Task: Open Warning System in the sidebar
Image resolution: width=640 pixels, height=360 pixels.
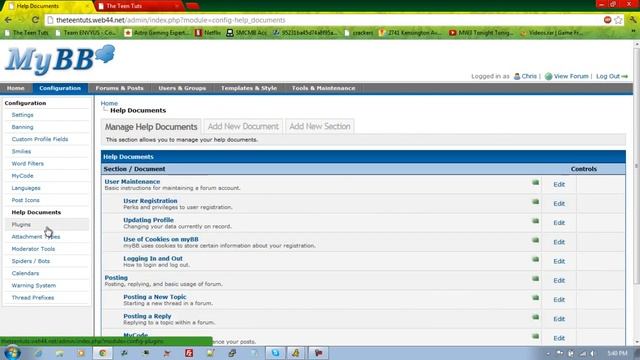Action: pyautogui.click(x=33, y=286)
